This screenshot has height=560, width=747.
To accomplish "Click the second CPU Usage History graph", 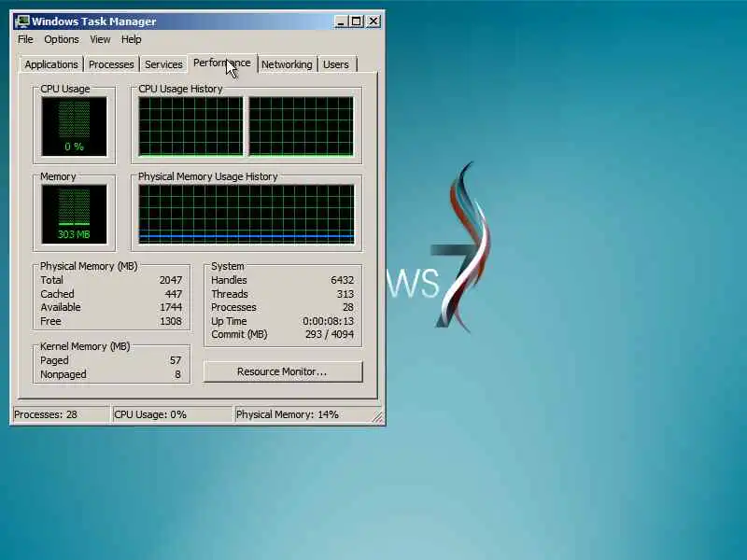I will click(x=301, y=126).
